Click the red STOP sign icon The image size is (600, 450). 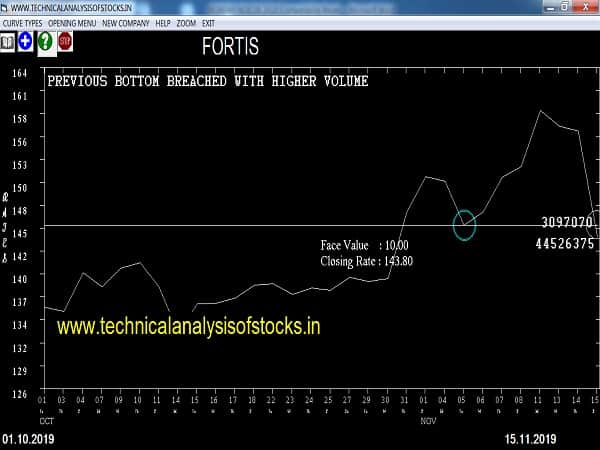point(65,42)
